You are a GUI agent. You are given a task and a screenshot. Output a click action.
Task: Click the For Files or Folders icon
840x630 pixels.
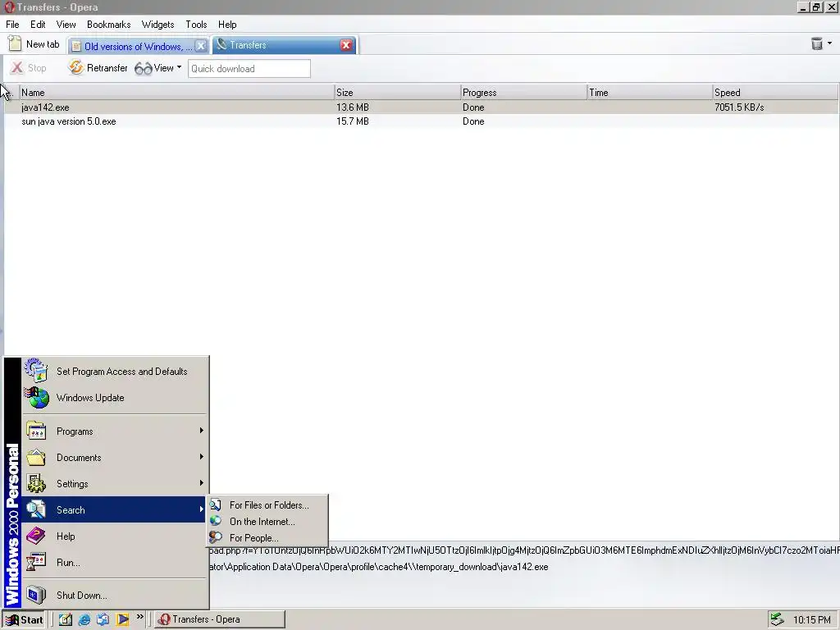216,504
